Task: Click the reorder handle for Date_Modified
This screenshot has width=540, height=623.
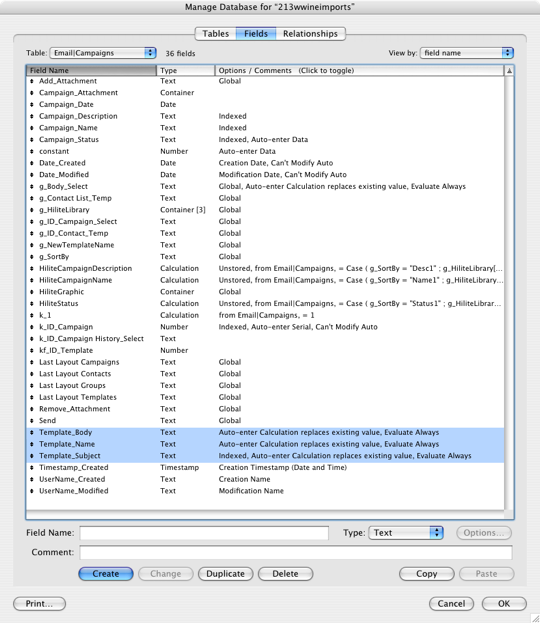Action: click(32, 175)
